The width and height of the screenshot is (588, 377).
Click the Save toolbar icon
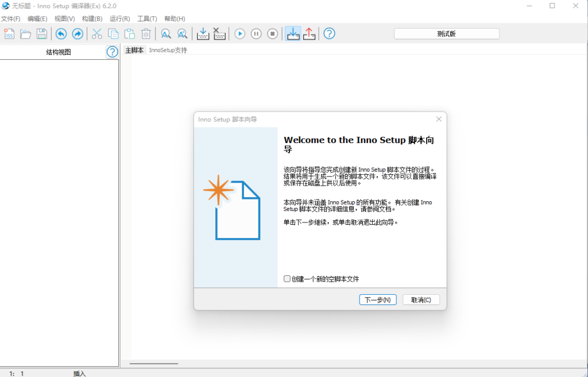(x=41, y=33)
